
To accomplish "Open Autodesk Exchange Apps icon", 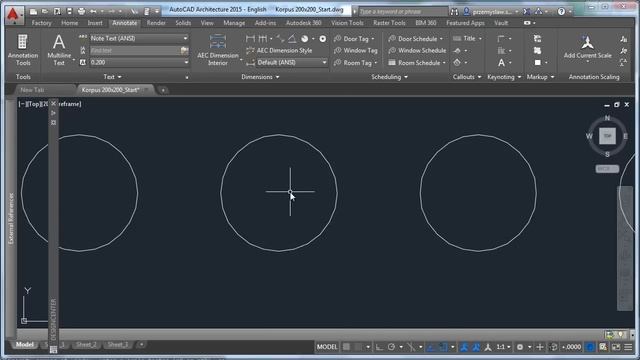I will tap(527, 12).
